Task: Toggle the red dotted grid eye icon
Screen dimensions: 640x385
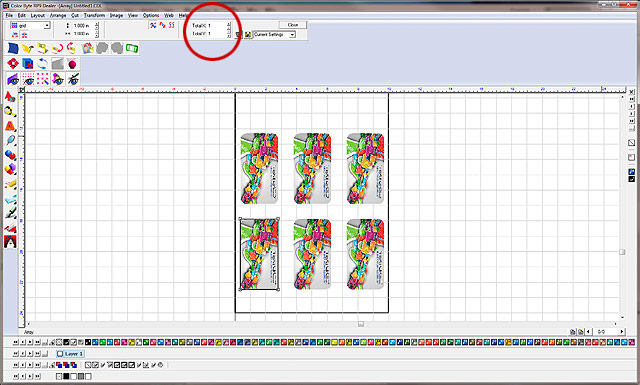Action: click(28, 79)
